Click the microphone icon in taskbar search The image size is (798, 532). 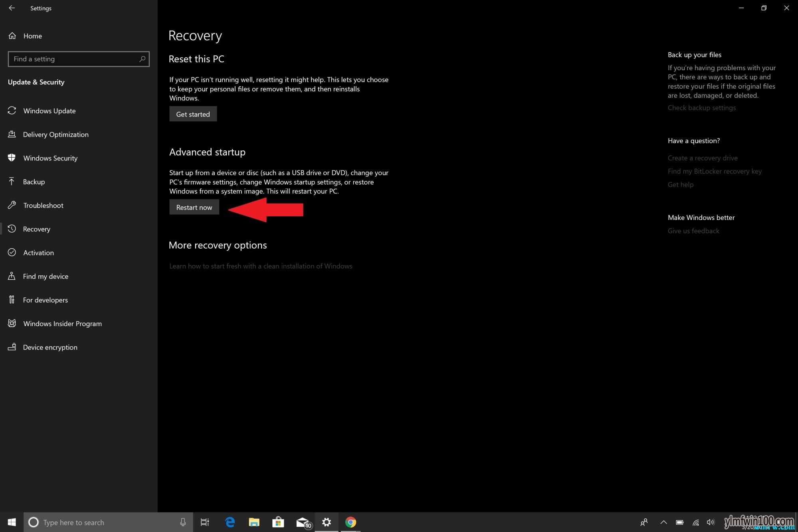tap(183, 522)
